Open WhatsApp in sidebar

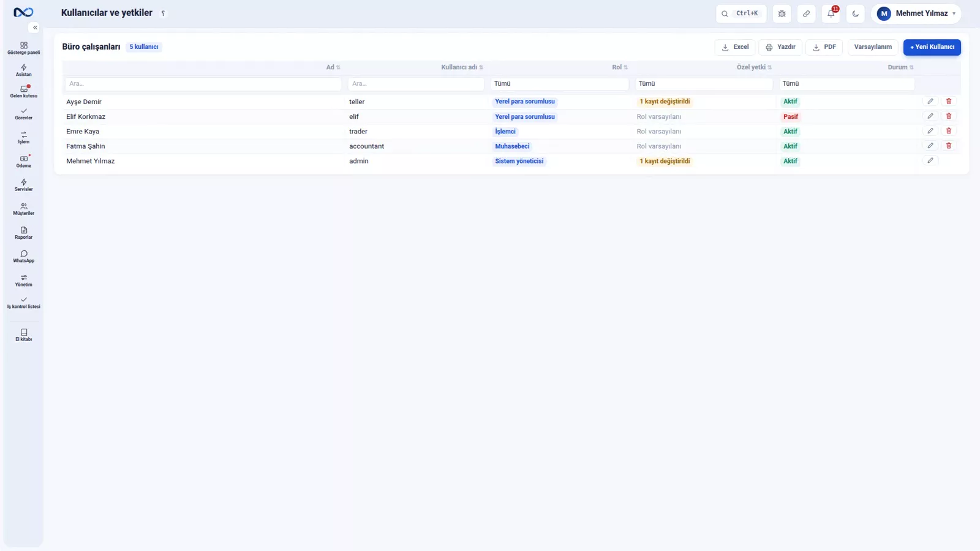click(24, 257)
